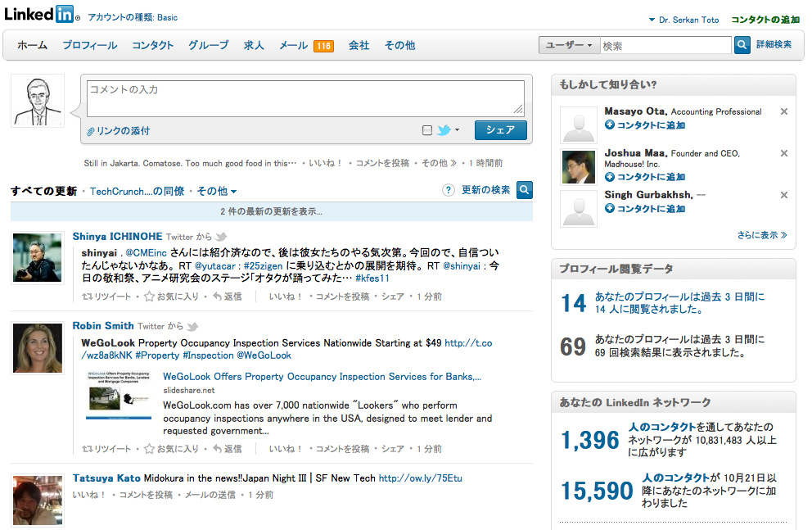Click Twitter bird icon beside Shinya ICHINOHE
812x530 pixels.
coord(221,237)
